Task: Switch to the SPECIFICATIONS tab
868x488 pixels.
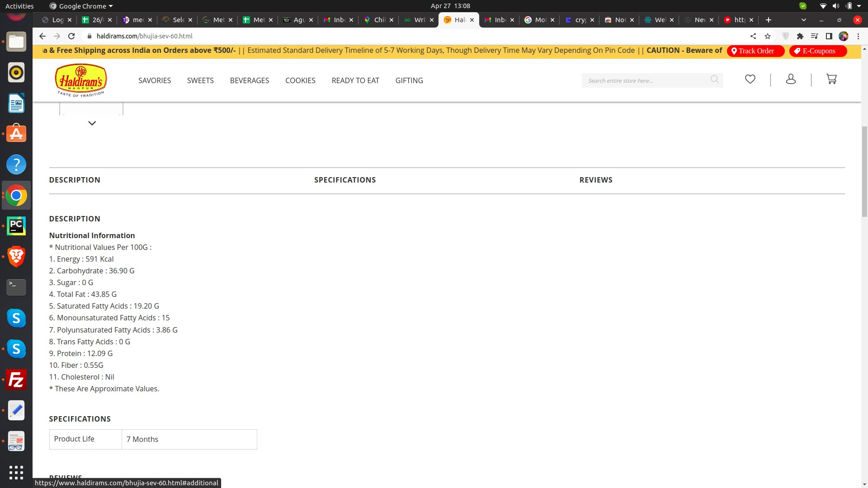Action: [x=345, y=180]
